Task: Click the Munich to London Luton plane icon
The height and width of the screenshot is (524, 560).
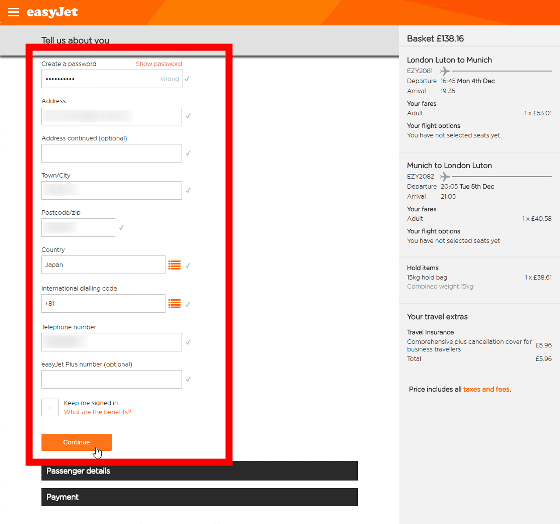Action: click(445, 176)
